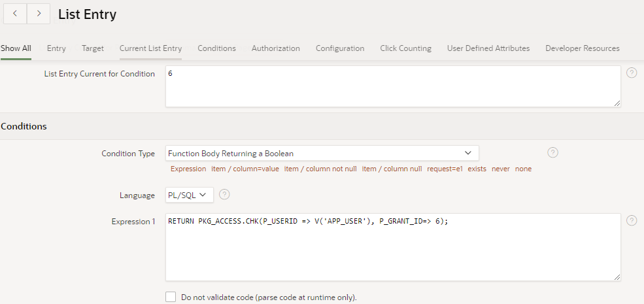This screenshot has height=304, width=644.
Task: Click the Conditions section heading
Action: (24, 126)
